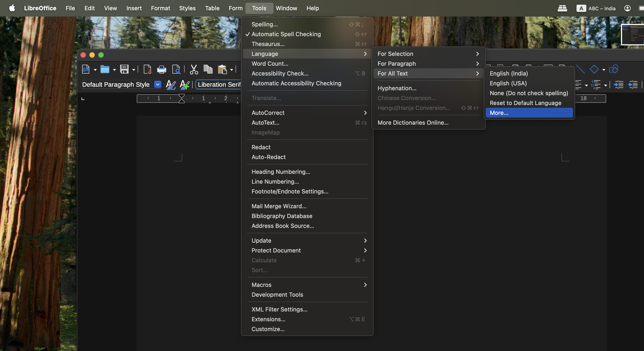Click the tab stop type ruler corner
The image size is (644, 351).
click(x=83, y=99)
